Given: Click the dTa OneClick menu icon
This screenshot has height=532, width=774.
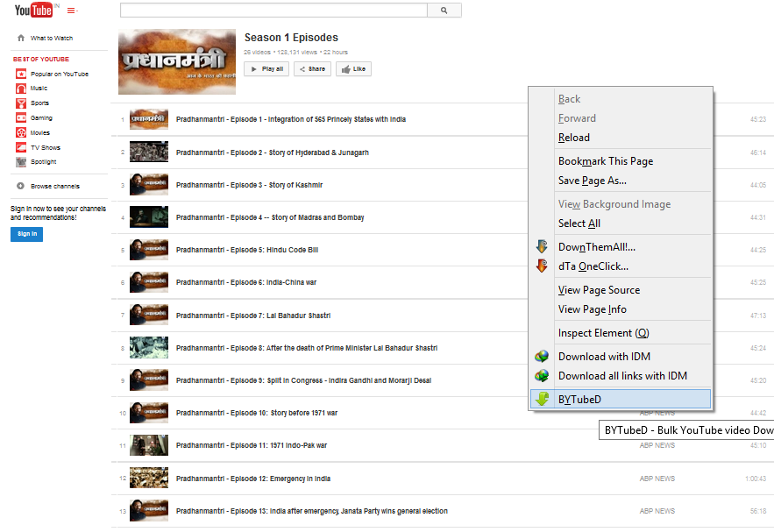Looking at the screenshot, I should coord(542,266).
